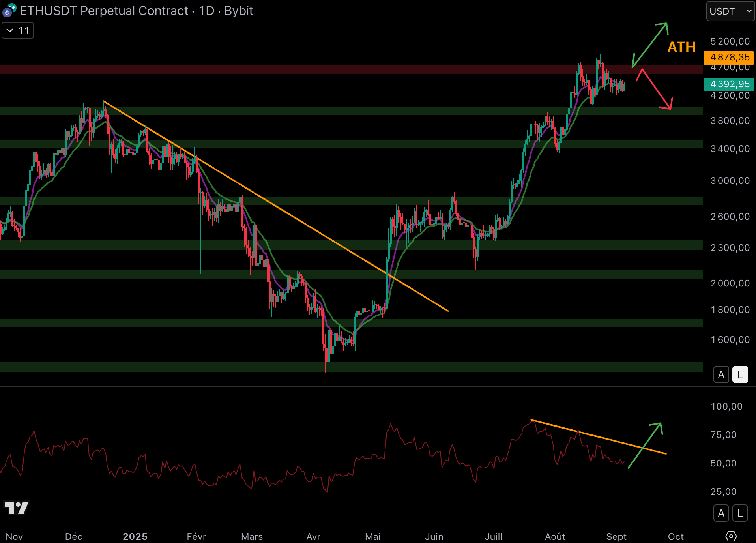Click the 2025 label on time axis
This screenshot has height=543, width=756.
pos(135,536)
